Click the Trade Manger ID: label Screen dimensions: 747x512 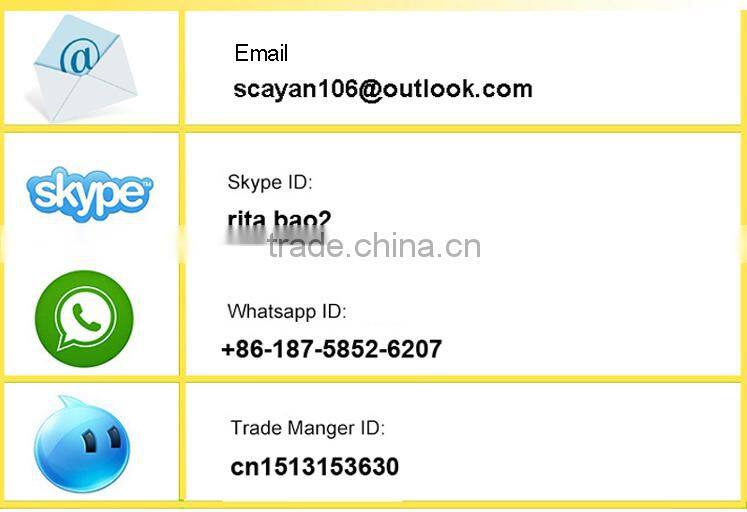(x=307, y=428)
